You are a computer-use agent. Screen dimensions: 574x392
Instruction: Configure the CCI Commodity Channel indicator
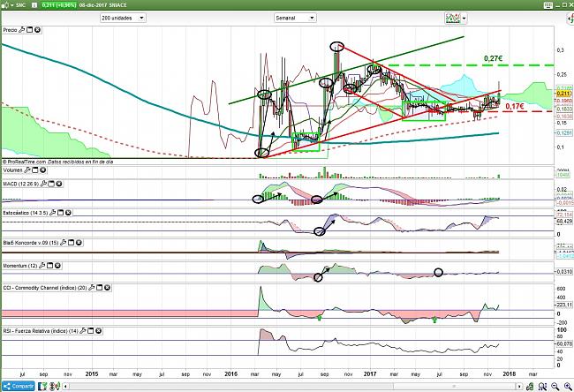click(92, 288)
